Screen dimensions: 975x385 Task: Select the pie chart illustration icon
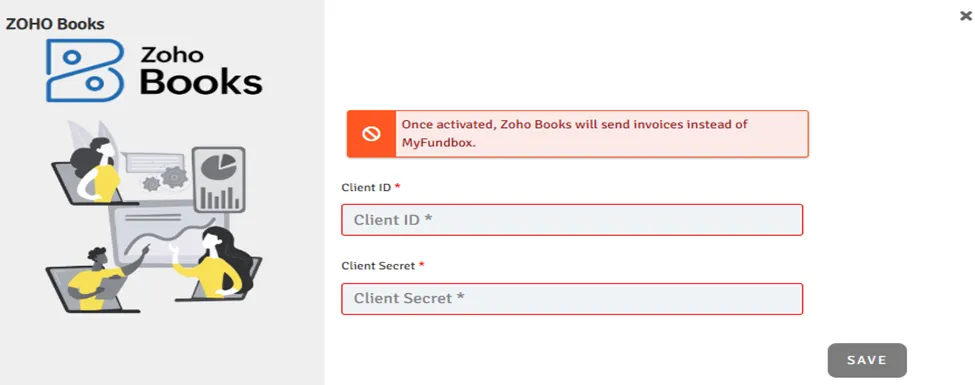click(218, 167)
